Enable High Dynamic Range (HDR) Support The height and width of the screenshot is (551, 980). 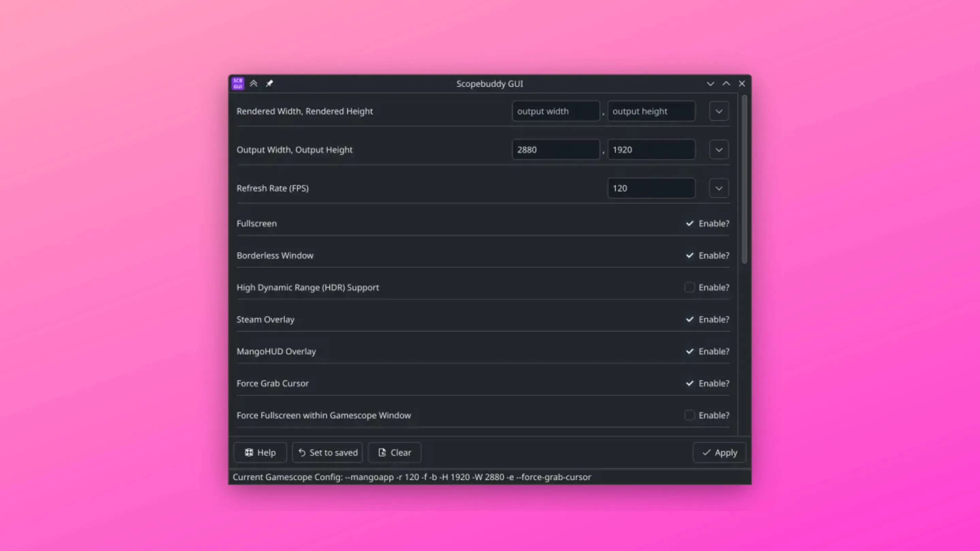point(690,287)
